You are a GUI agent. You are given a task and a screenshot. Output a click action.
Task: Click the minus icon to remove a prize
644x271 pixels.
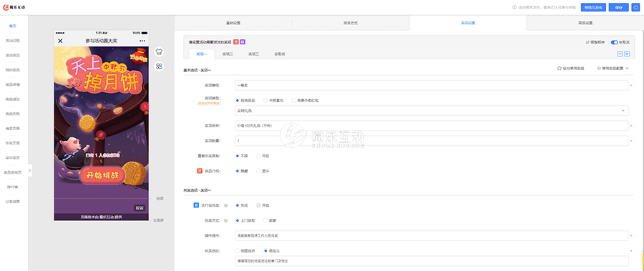620,54
